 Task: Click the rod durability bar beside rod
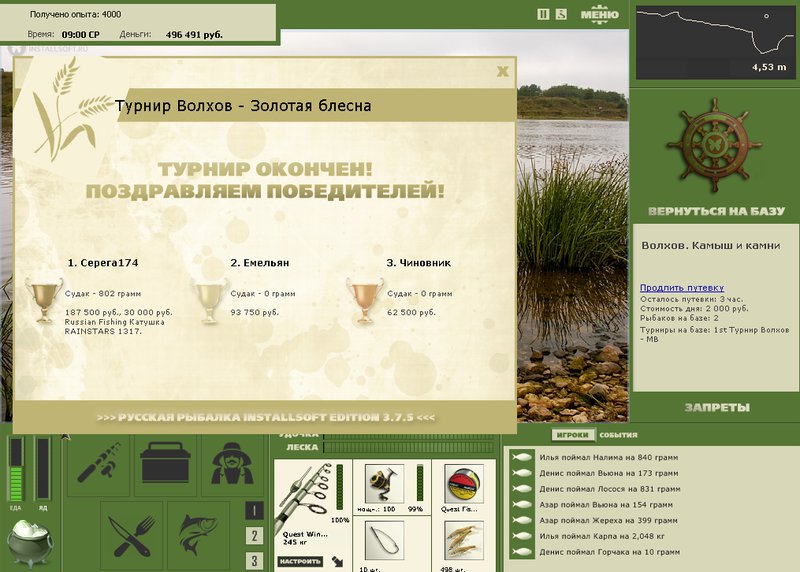point(339,486)
